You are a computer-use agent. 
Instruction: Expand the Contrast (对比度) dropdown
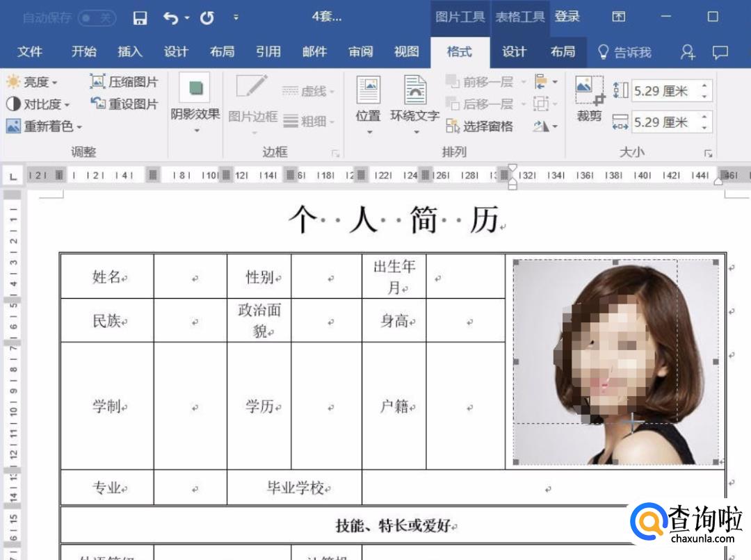pos(38,104)
